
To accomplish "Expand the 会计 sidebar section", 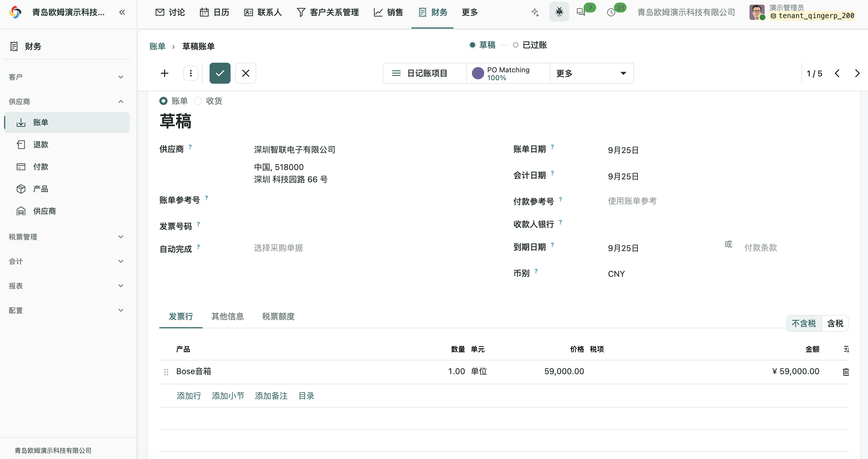I will [x=66, y=261].
